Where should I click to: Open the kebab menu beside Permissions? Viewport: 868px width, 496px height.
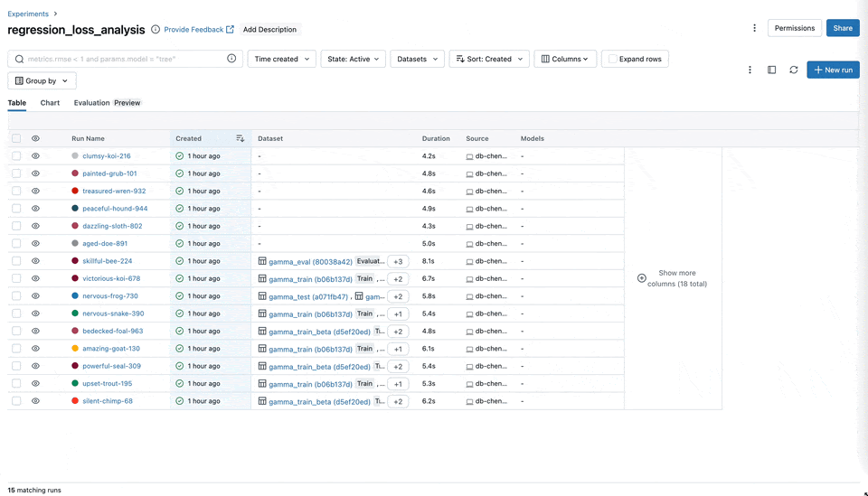[x=754, y=28]
